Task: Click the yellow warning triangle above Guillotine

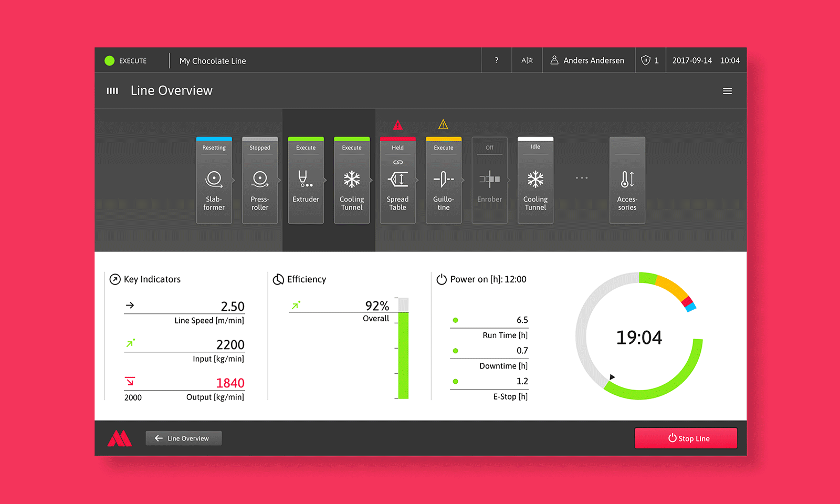Action: [443, 124]
